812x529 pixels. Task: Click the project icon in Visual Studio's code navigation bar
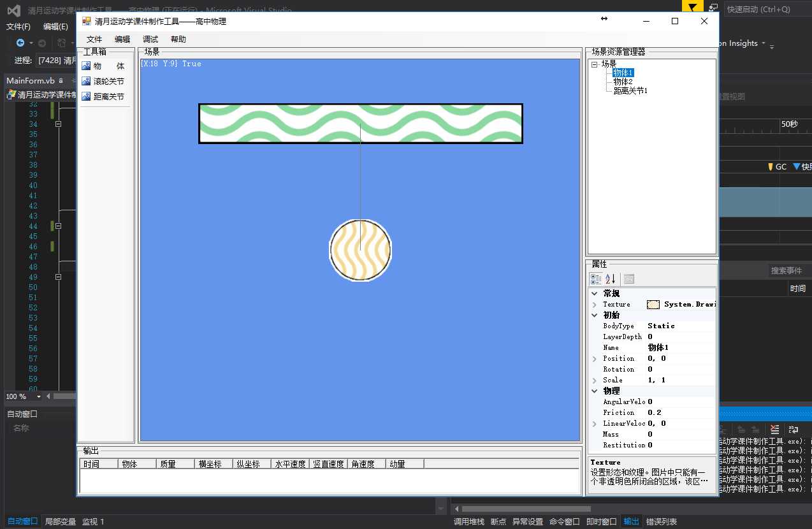pos(11,94)
